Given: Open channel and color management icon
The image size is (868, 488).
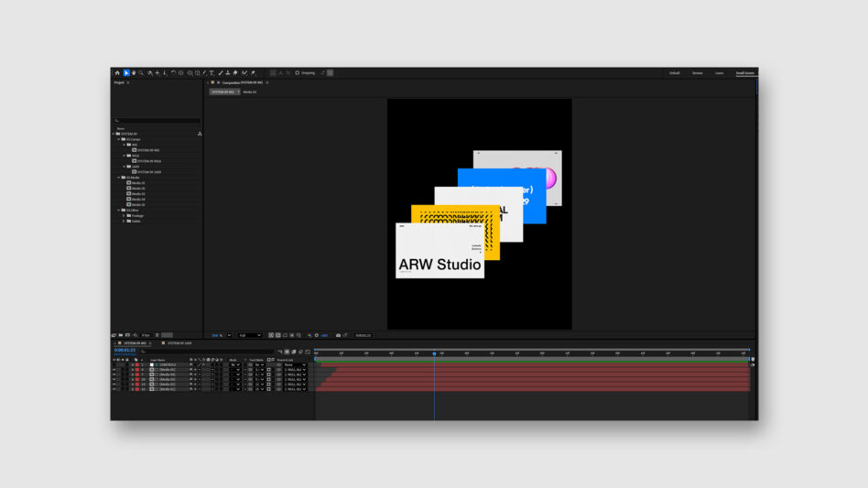Looking at the screenshot, I should [309, 335].
